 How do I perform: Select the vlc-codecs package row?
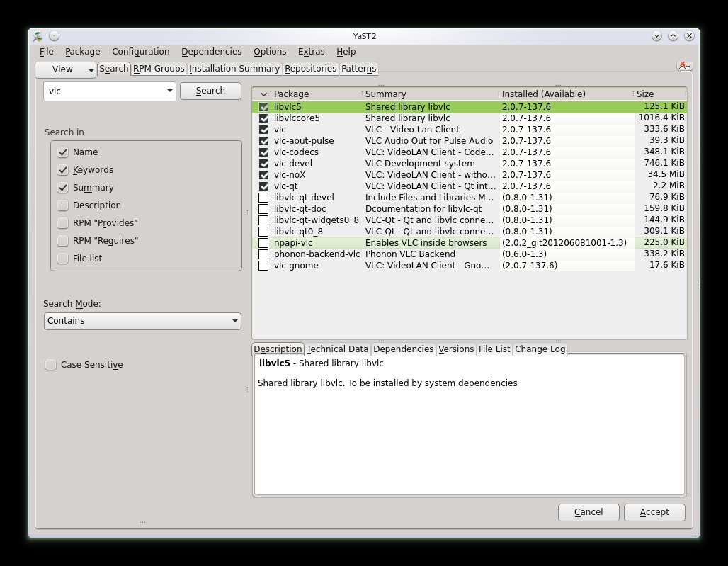[470, 152]
